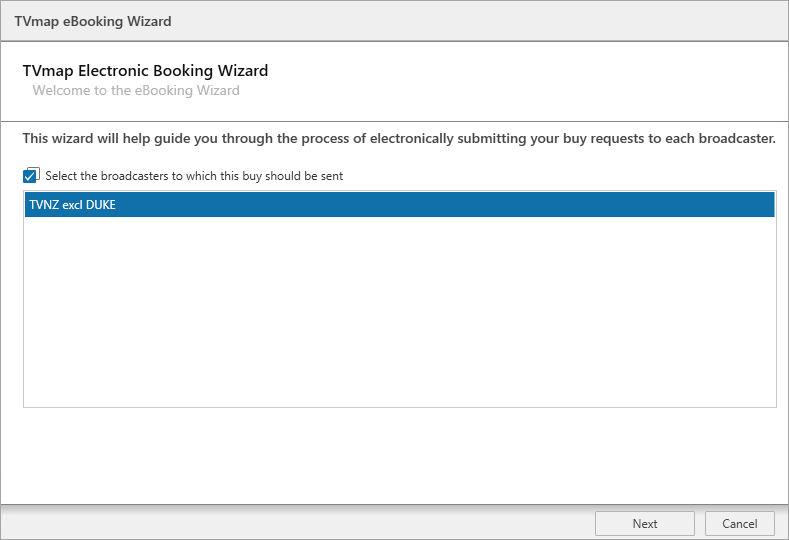This screenshot has height=540, width=789.
Task: Click the footer bar left of Next
Action: pyautogui.click(x=297, y=523)
